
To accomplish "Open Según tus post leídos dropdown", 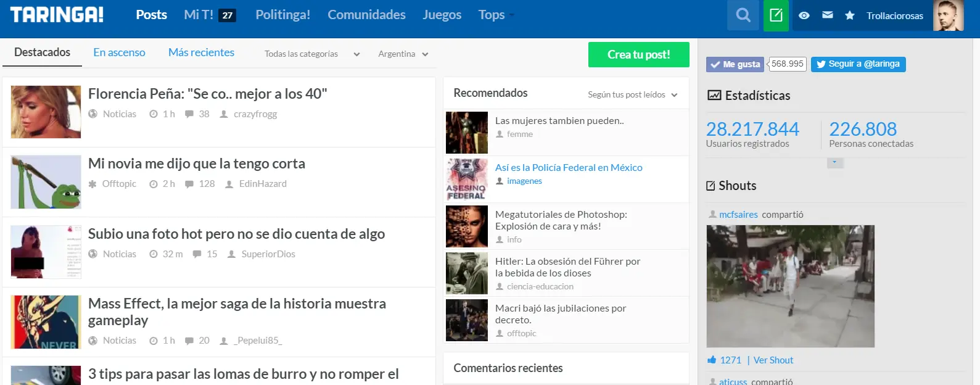I will 632,94.
